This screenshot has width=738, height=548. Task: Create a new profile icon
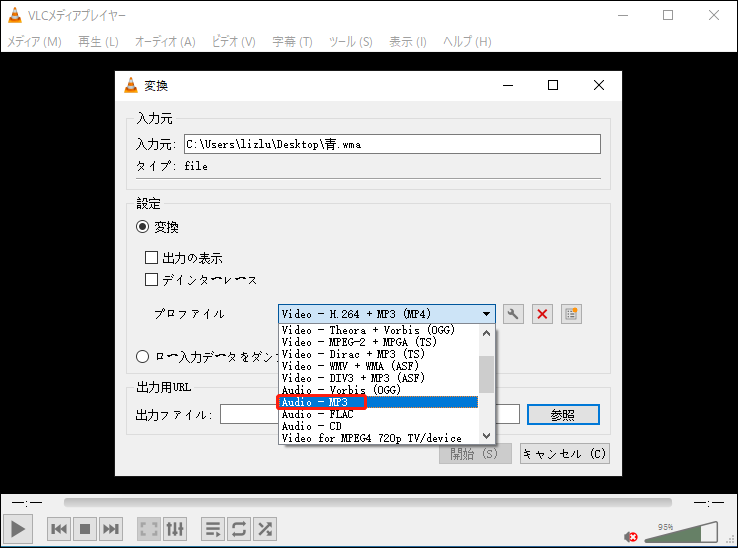coord(571,314)
